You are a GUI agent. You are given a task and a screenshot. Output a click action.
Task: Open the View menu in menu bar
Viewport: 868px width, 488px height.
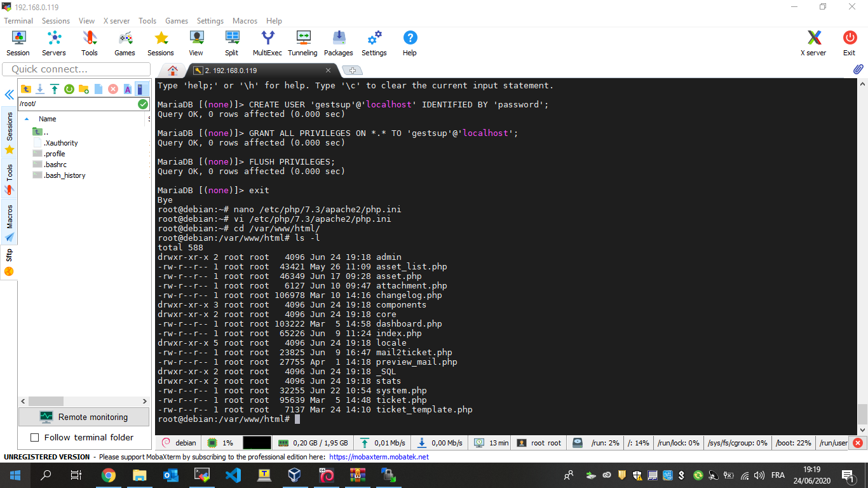(86, 21)
